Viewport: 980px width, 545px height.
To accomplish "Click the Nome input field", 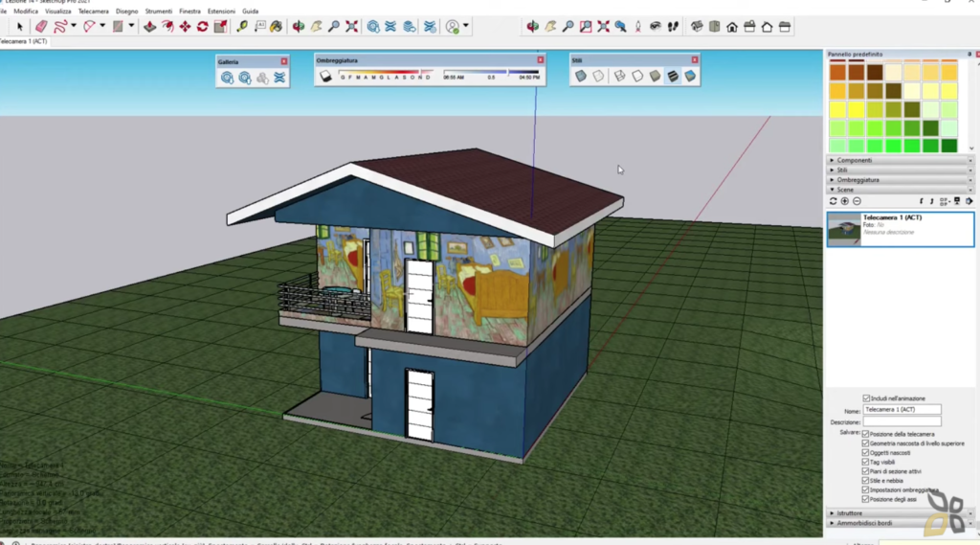I will (x=902, y=409).
